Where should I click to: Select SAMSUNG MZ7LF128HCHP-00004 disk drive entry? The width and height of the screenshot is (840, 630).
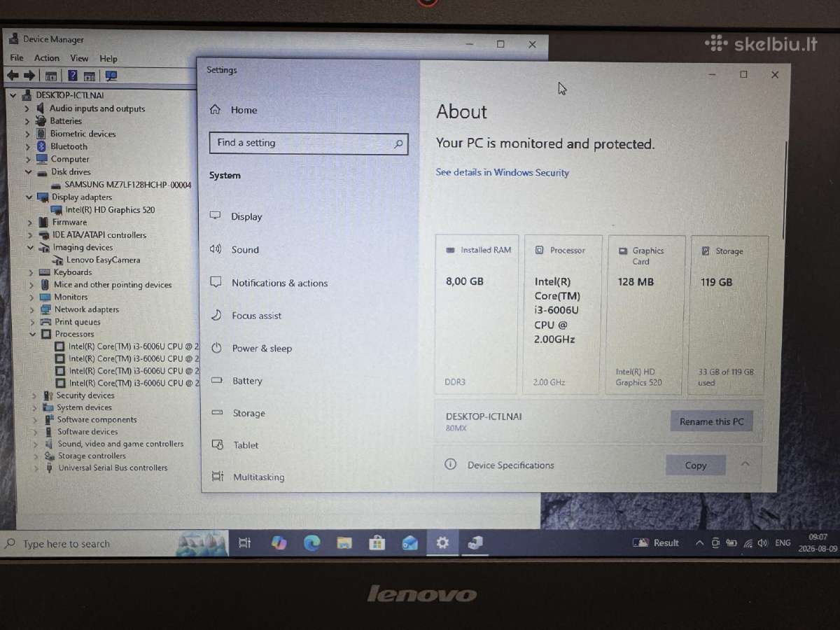click(x=127, y=185)
